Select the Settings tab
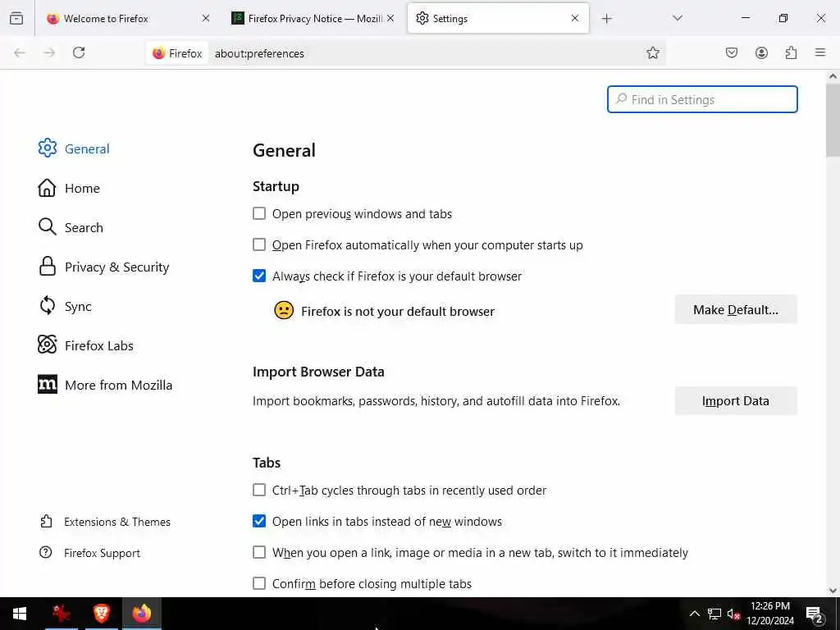 (498, 18)
